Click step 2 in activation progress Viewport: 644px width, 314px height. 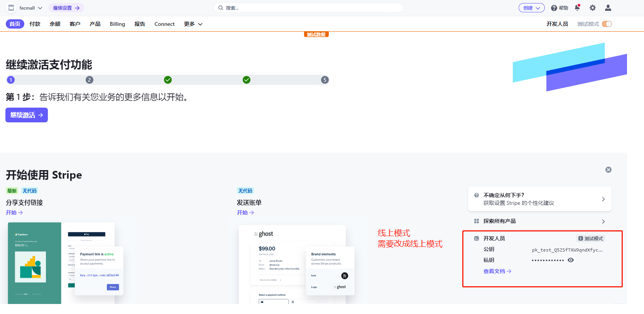click(90, 80)
